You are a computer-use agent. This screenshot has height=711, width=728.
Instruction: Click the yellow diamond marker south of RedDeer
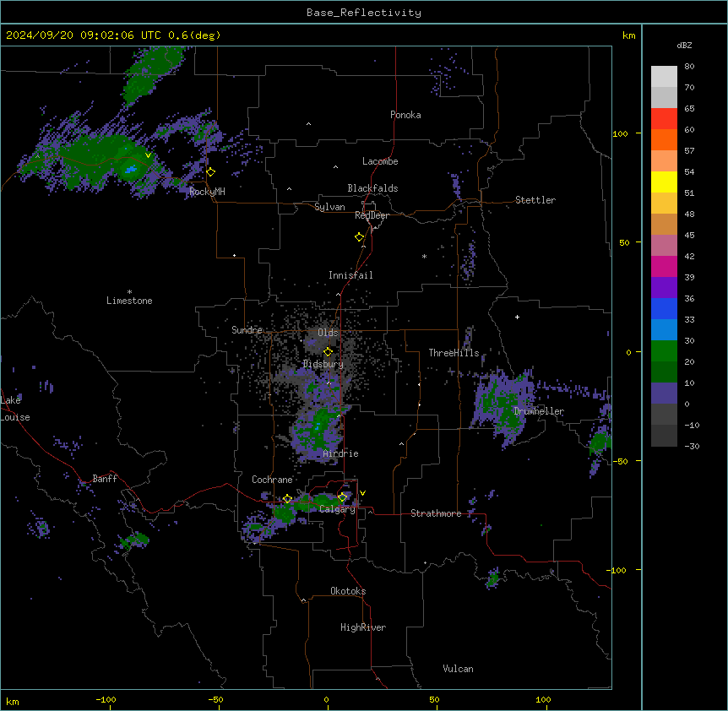pyautogui.click(x=360, y=237)
